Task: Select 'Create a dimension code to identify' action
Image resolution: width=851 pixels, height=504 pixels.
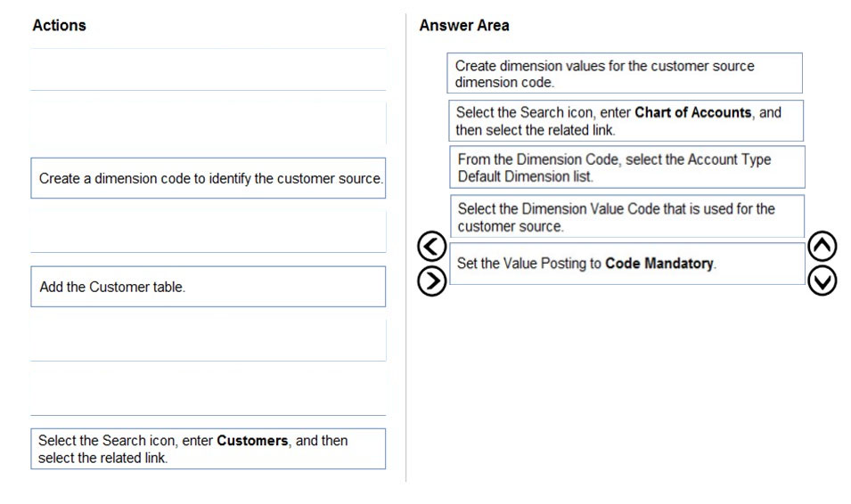Action: pyautogui.click(x=209, y=178)
